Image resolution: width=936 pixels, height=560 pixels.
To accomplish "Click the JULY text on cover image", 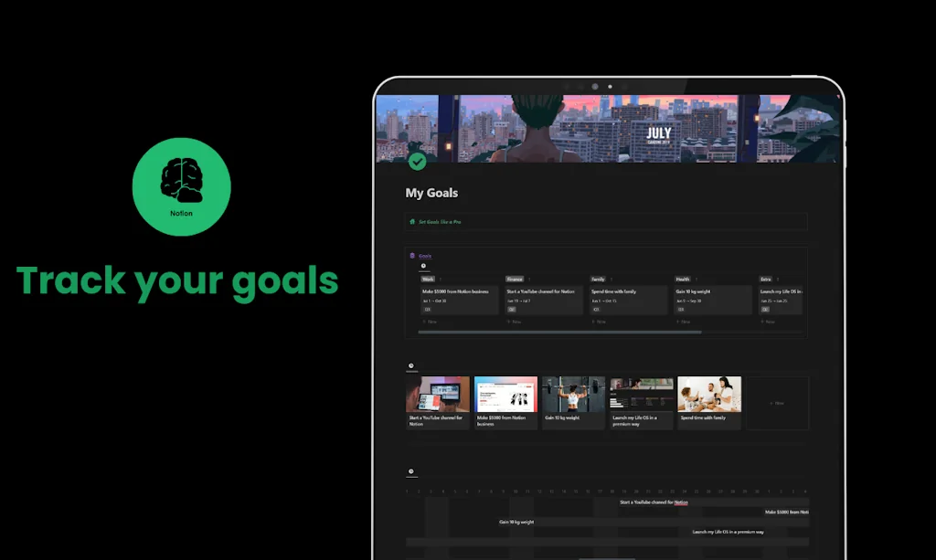I will 659,133.
